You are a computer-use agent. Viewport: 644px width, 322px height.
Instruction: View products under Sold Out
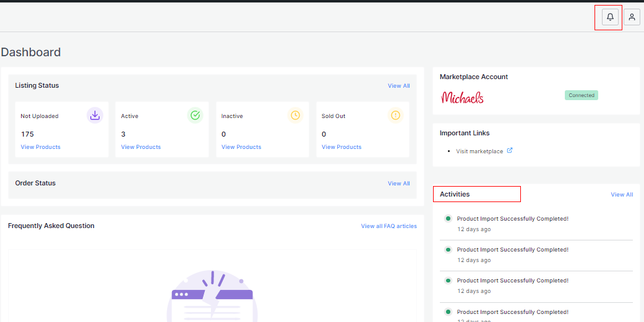[x=341, y=147]
